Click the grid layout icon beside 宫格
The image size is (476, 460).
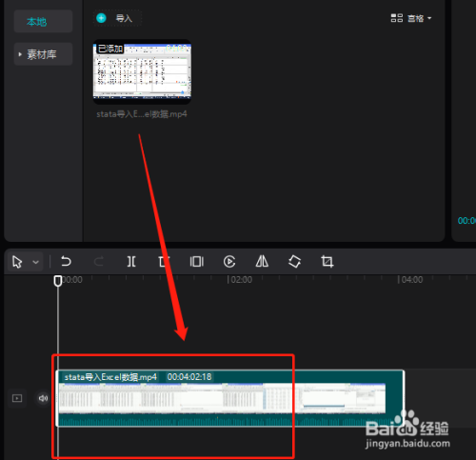(397, 18)
